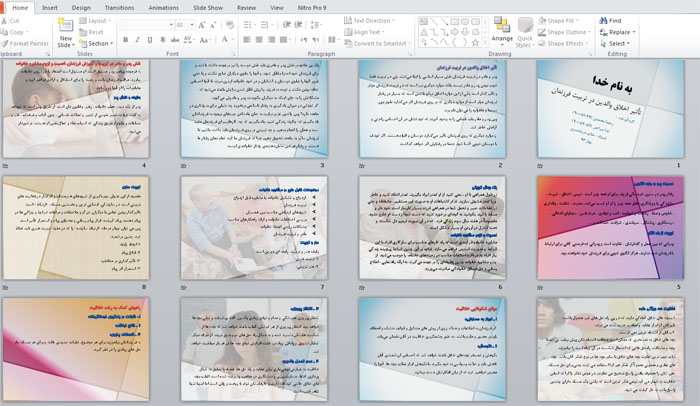Toggle italic text formatting
The width and height of the screenshot is (700, 406).
tap(139, 40)
